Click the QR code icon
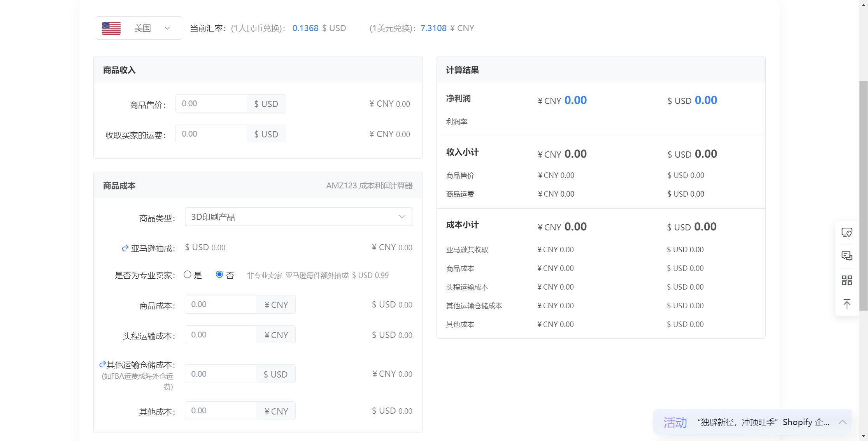The width and height of the screenshot is (868, 441). (x=847, y=280)
